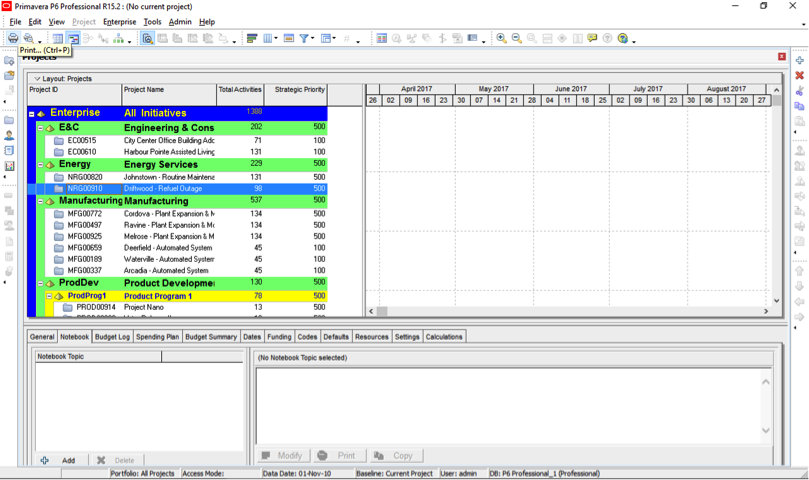Select the Gantt chart view icon
The height and width of the screenshot is (480, 809).
pyautogui.click(x=73, y=39)
